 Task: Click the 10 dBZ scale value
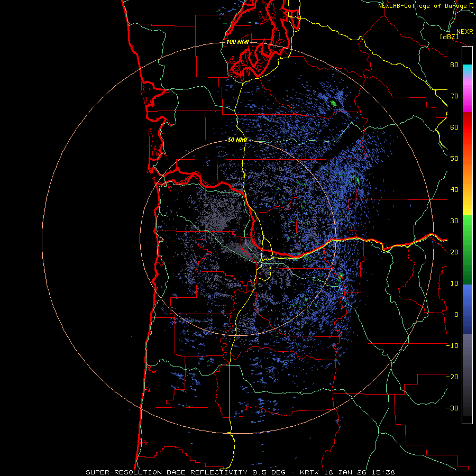454,283
